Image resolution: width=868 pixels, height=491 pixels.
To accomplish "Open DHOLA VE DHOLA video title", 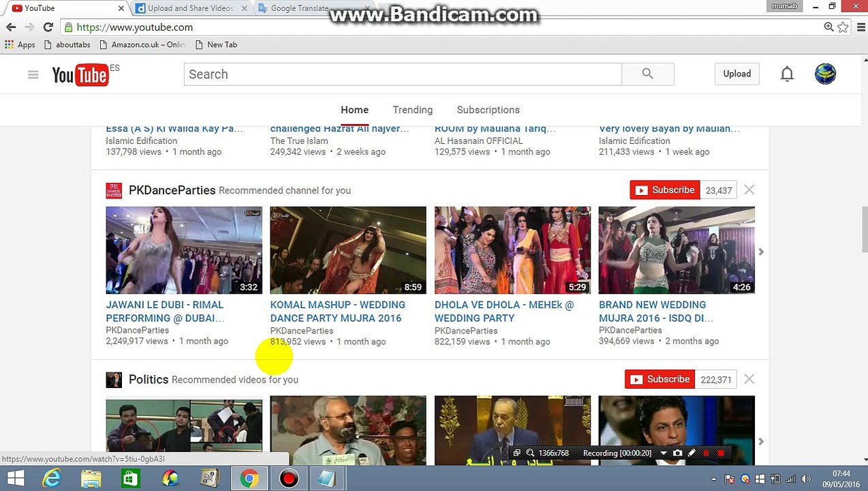I will coord(504,312).
